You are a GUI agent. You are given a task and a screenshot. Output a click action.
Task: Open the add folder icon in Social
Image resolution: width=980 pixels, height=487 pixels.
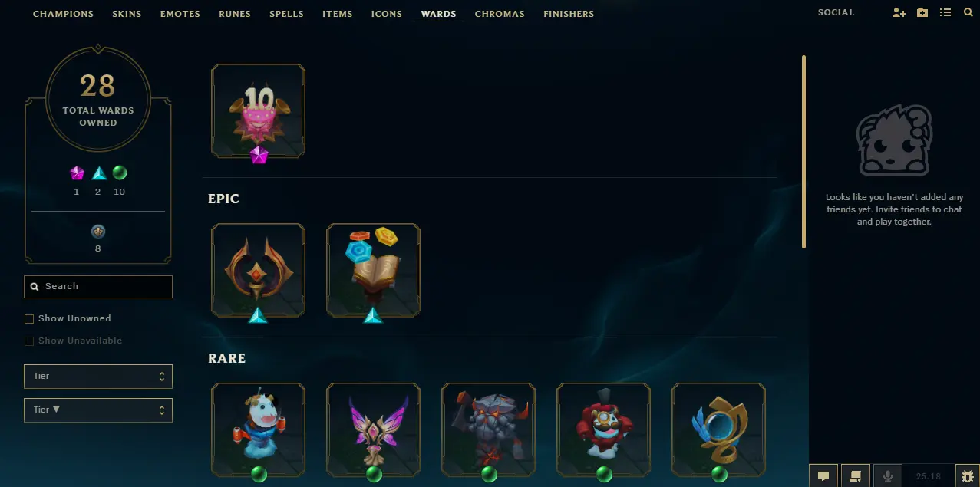point(922,13)
